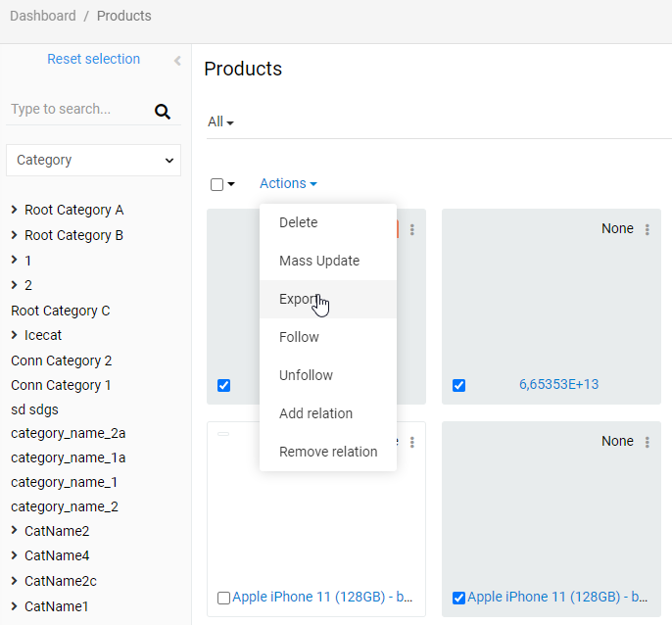Image resolution: width=672 pixels, height=625 pixels.
Task: Select Conn Category 1
Action: point(61,385)
